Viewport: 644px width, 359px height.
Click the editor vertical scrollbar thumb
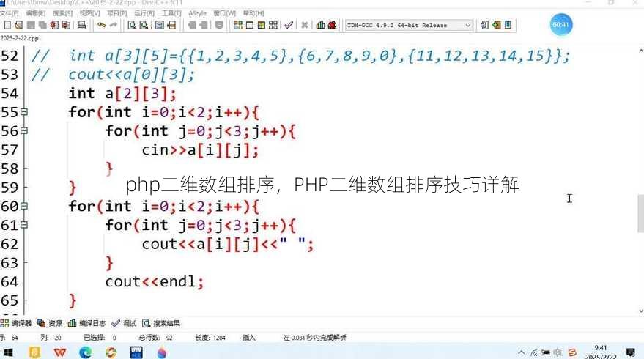[641, 214]
